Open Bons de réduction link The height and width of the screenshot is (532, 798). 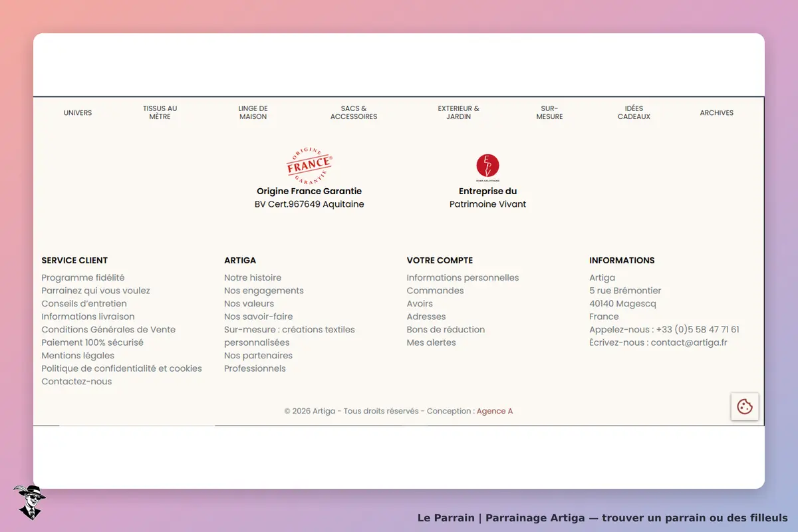click(446, 330)
